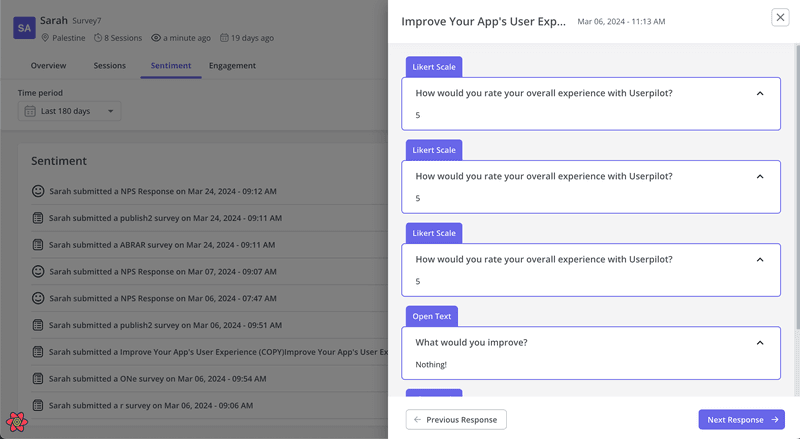The width and height of the screenshot is (800, 439).
Task: Click the React atom devtools icon
Action: (17, 422)
